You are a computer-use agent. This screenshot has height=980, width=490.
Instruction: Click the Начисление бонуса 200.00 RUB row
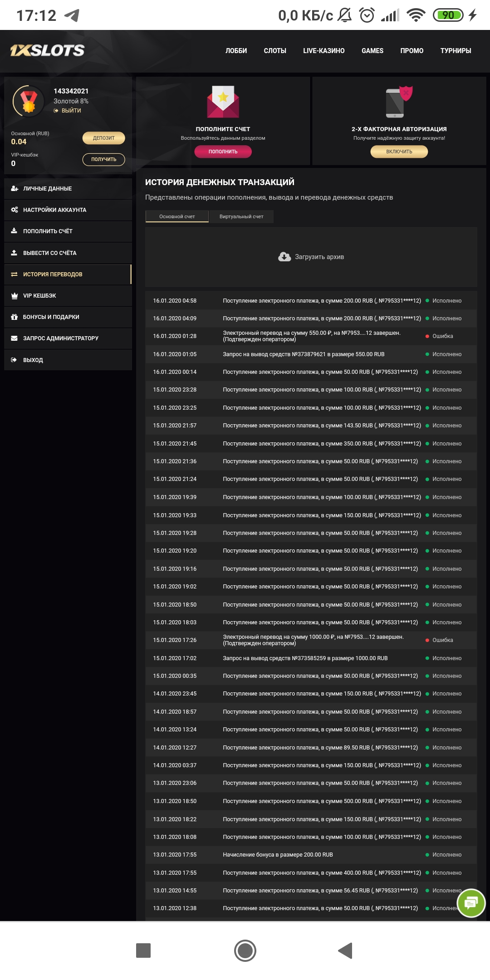pos(311,855)
